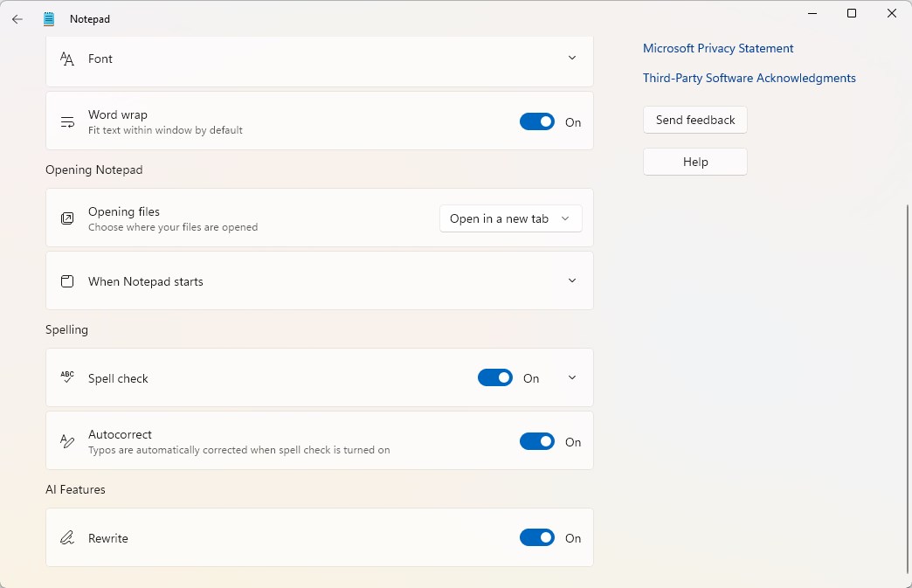This screenshot has height=588, width=912.
Task: Expand the When Notepad starts section
Action: point(572,281)
